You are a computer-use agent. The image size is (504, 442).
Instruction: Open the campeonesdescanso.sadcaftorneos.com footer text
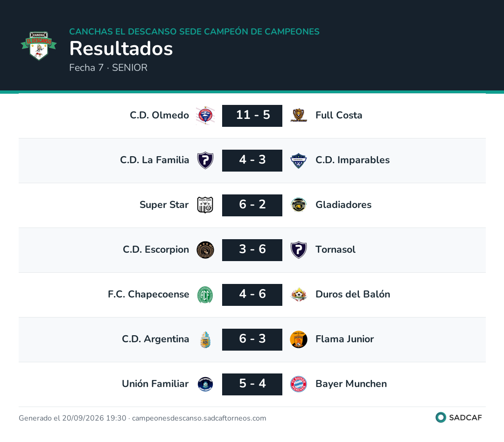(199, 418)
